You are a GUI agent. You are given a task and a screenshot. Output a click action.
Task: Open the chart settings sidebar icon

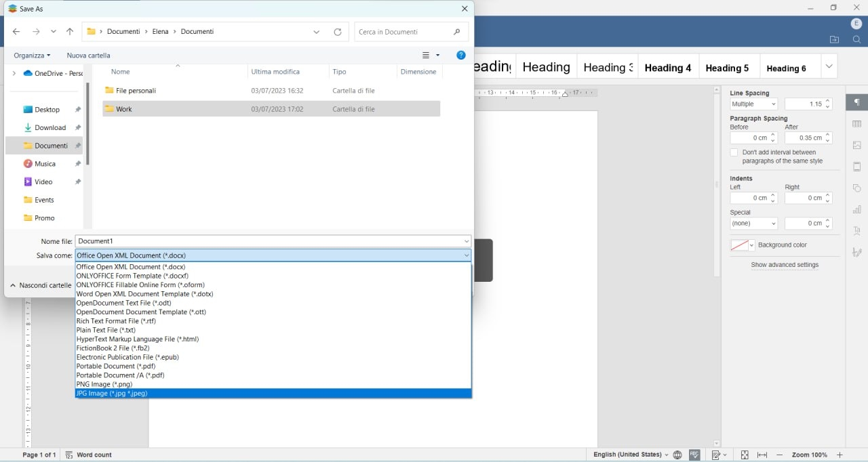[856, 209]
